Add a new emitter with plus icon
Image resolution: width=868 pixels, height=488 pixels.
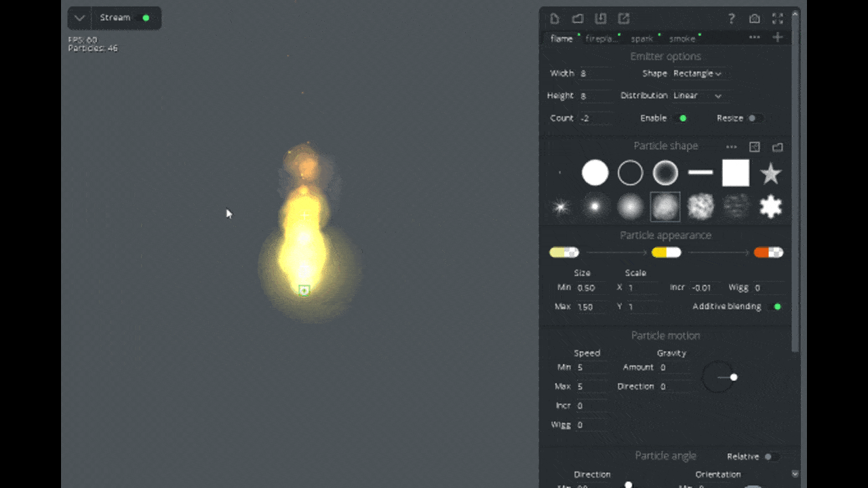coord(778,37)
